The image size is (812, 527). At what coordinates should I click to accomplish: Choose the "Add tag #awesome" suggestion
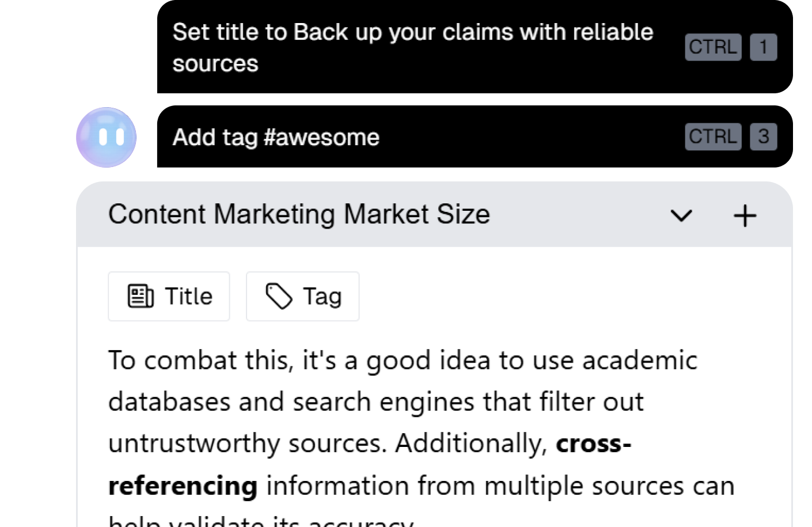276,138
